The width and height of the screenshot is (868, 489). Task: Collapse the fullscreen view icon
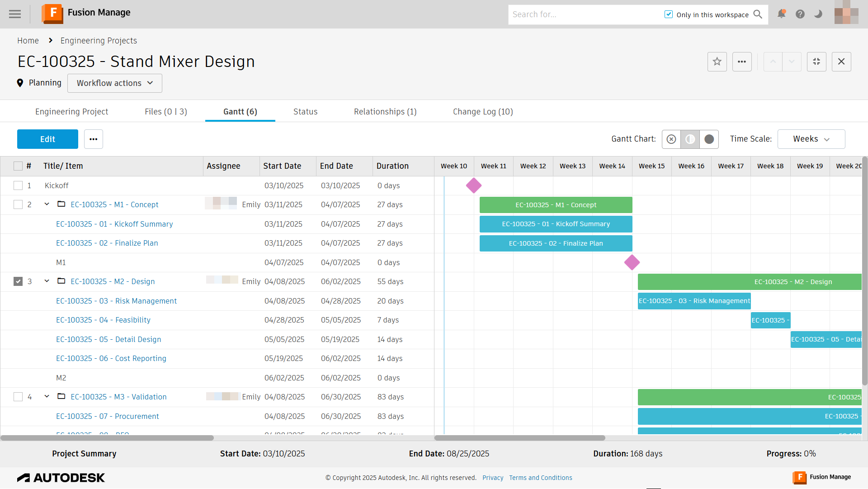coord(816,62)
